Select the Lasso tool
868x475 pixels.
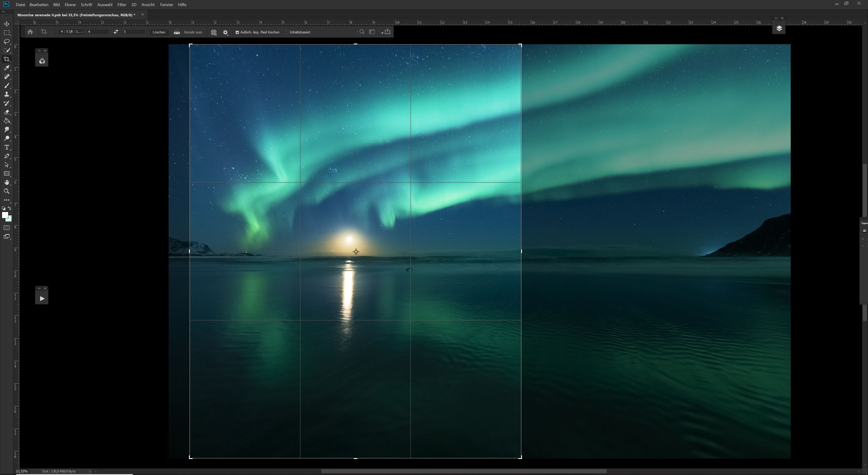pyautogui.click(x=7, y=41)
